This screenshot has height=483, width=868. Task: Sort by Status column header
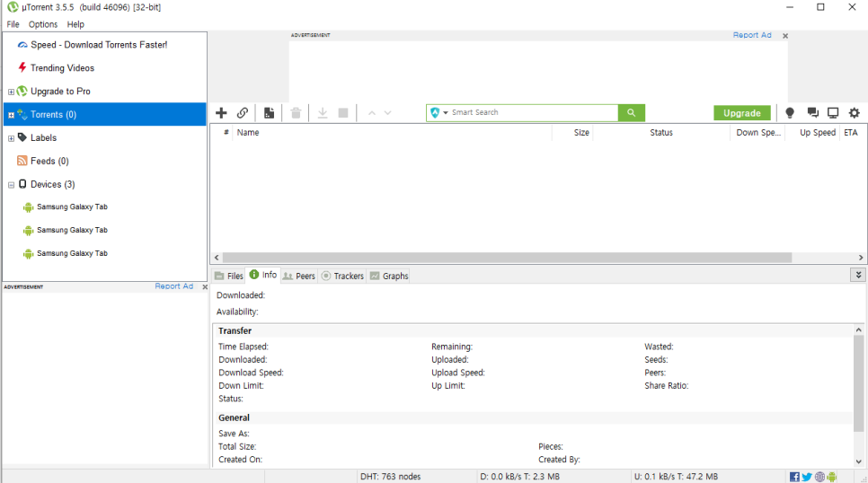661,132
